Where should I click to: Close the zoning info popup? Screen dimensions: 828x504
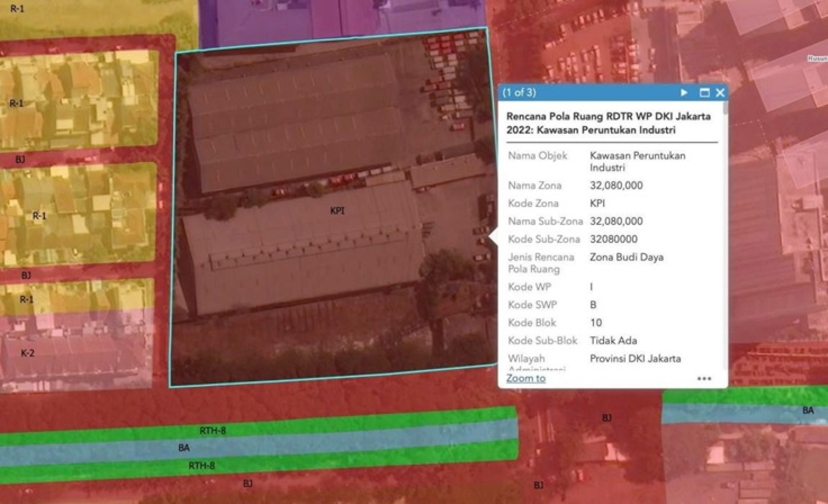click(720, 93)
